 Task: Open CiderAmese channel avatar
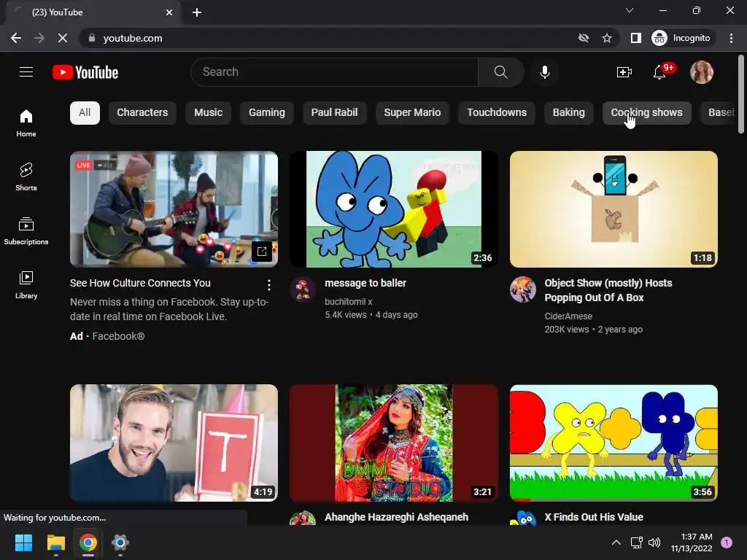(522, 289)
